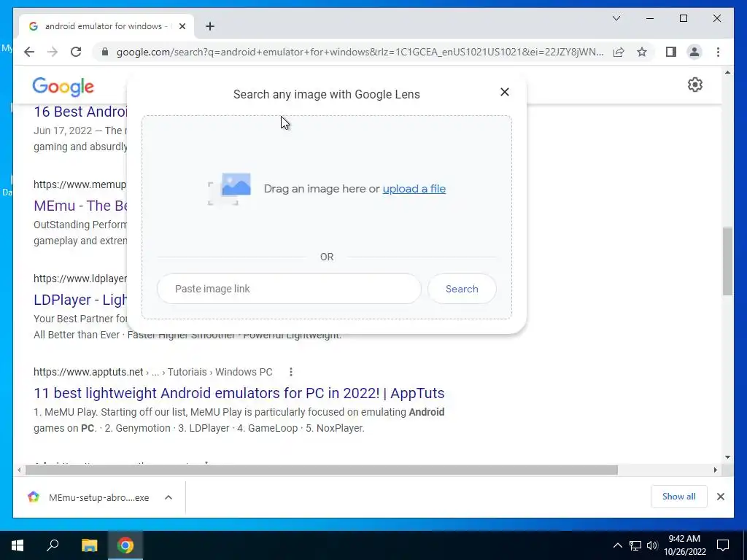Image resolution: width=747 pixels, height=560 pixels.
Task: Share this page icon in address bar
Action: coord(619,52)
